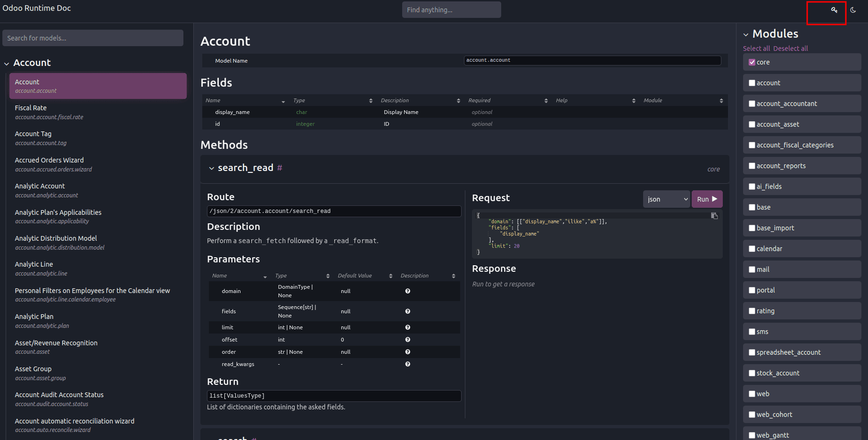Sort Fields table by Name column
868x440 pixels.
point(245,100)
